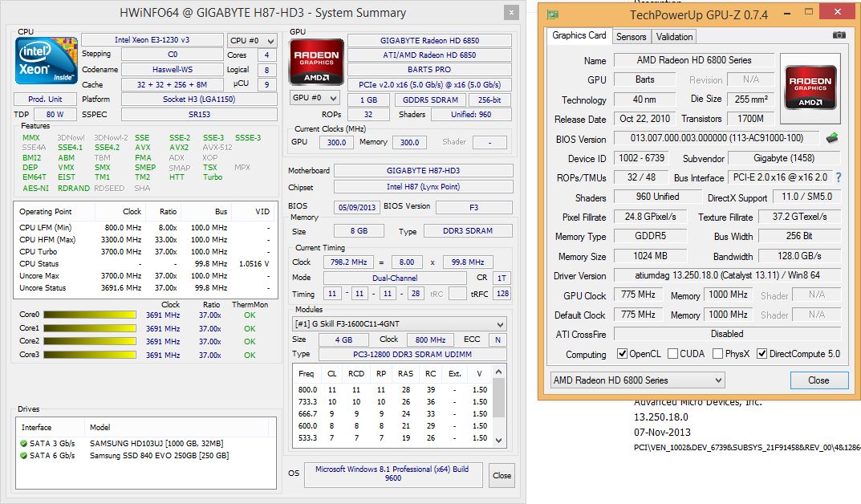Click the Subvendor Gigabyte (1458) field
Screen dimensions: 861x504
(x=784, y=158)
